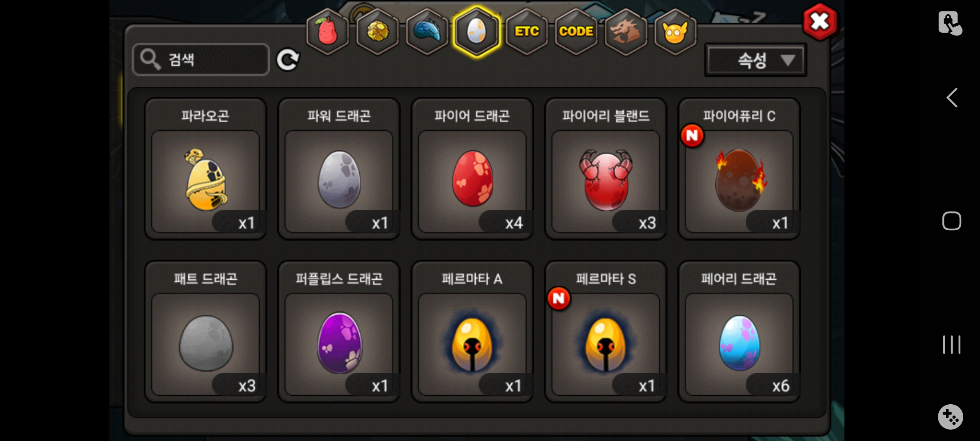This screenshot has height=441, width=980.
Task: Select the egg inventory tab
Action: point(477,31)
